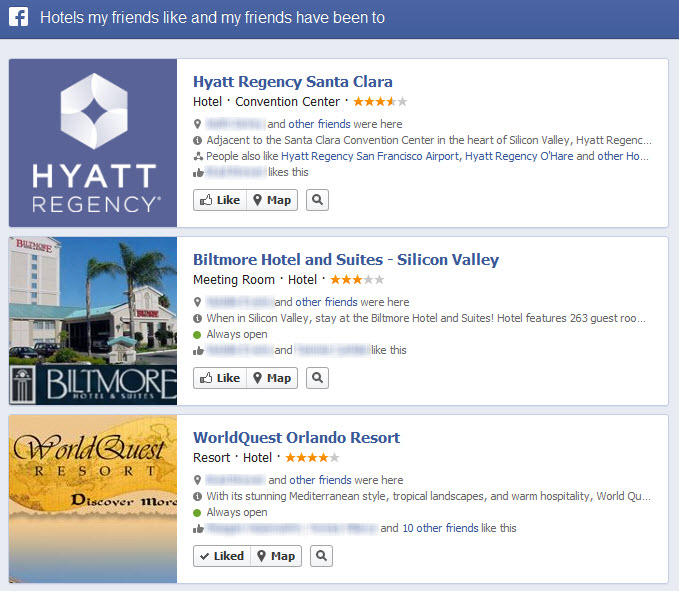Open Hyatt Regency logo thumbnail
The height and width of the screenshot is (591, 679).
pos(93,143)
